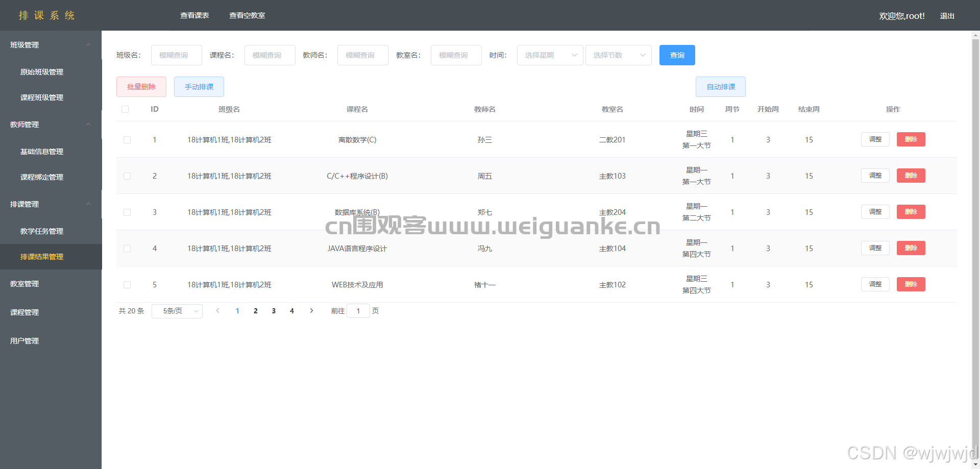Open 课程绑定管理 in sidebar

(x=51, y=177)
